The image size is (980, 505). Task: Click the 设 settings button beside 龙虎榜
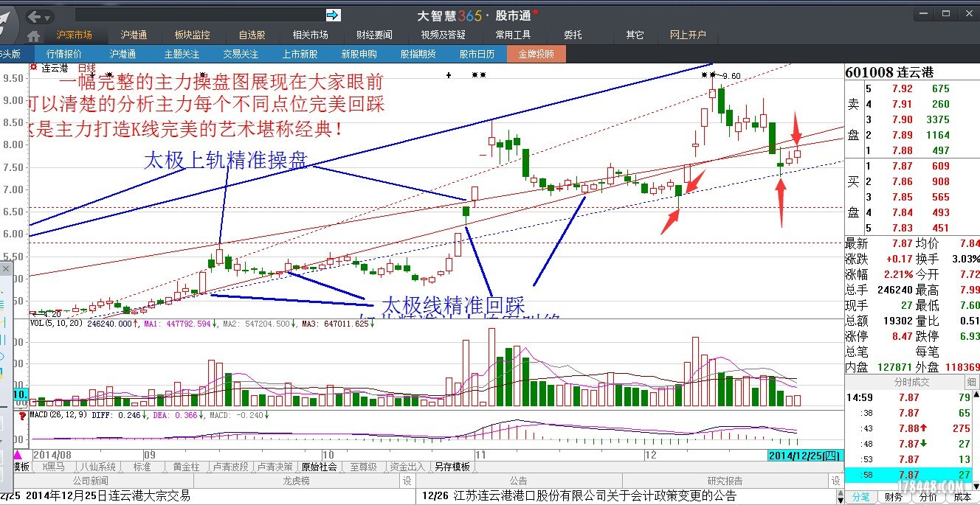407,481
